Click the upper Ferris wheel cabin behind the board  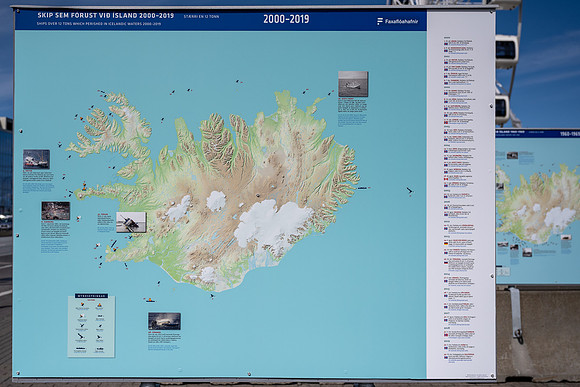pos(506,51)
